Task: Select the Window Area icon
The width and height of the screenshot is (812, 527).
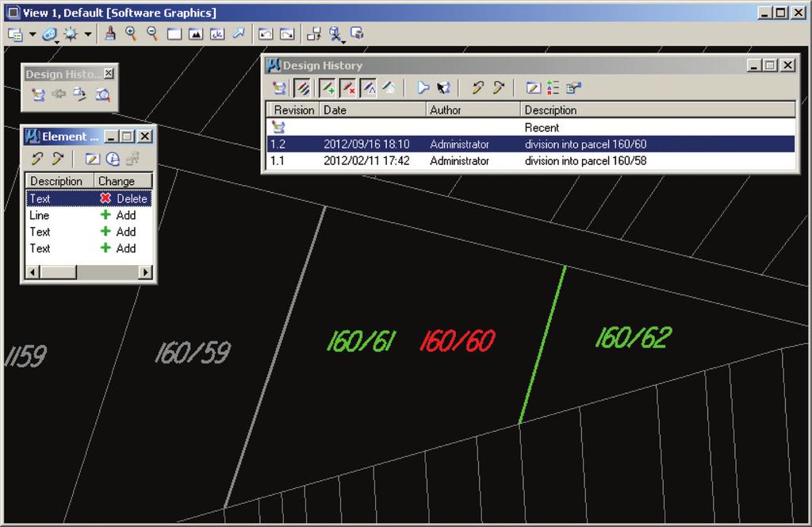Action: (174, 35)
